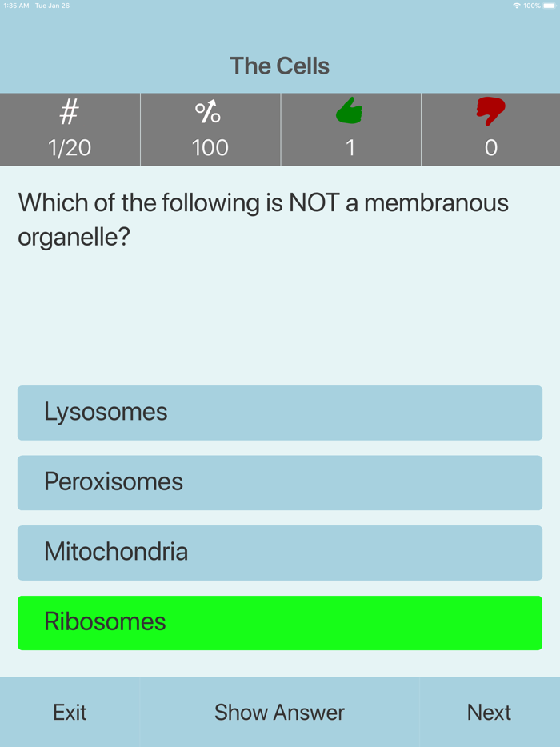Image resolution: width=560 pixels, height=747 pixels.
Task: Select the highlighted Ribosomes answer
Action: point(279,622)
